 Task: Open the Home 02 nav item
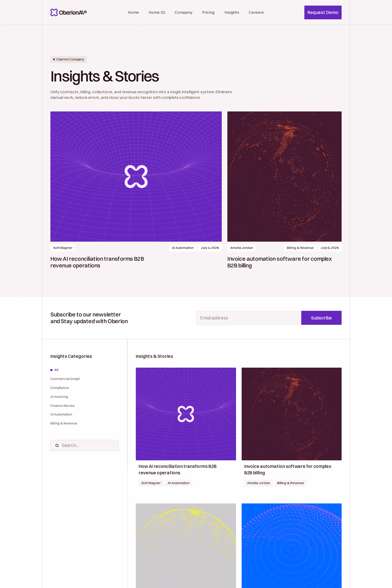point(157,12)
